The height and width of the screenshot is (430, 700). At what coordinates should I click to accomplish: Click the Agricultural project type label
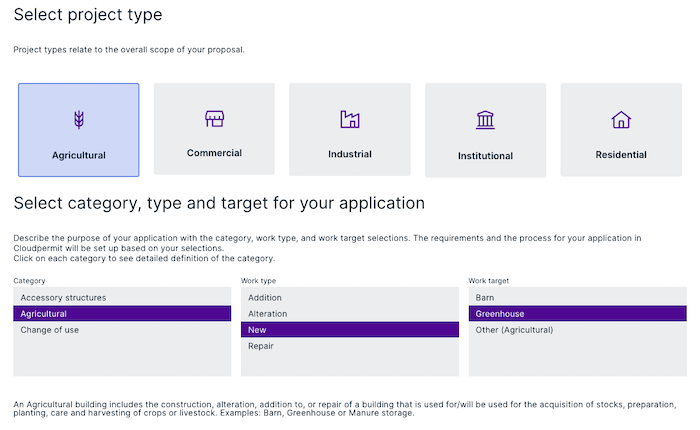(79, 155)
